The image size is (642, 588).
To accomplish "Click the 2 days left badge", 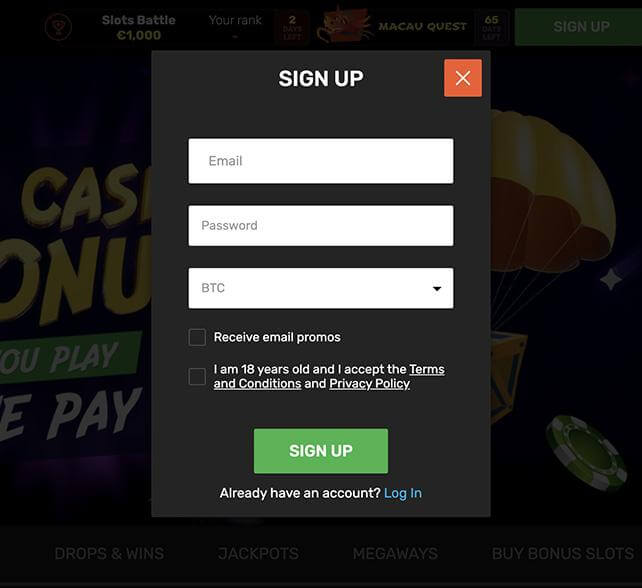I will point(292,27).
